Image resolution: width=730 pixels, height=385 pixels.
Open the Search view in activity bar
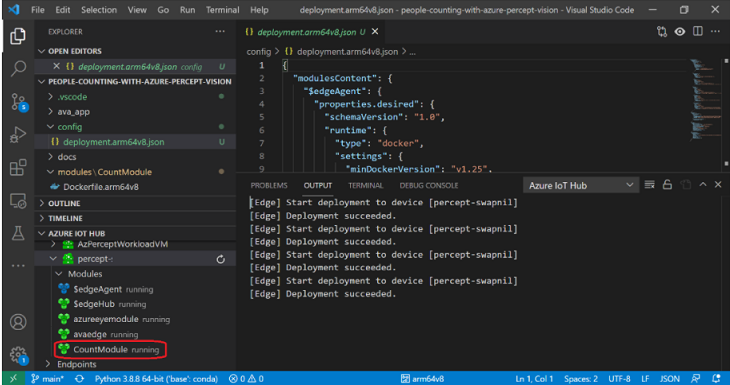(x=18, y=68)
